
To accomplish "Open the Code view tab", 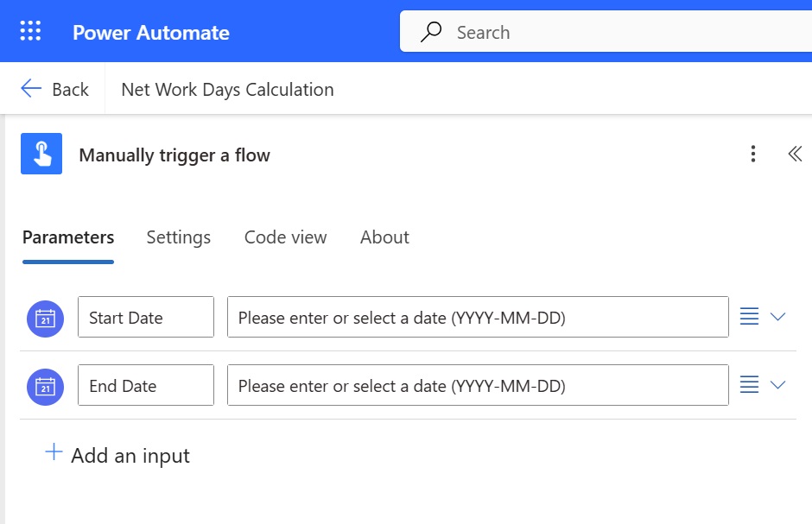I will tap(285, 237).
